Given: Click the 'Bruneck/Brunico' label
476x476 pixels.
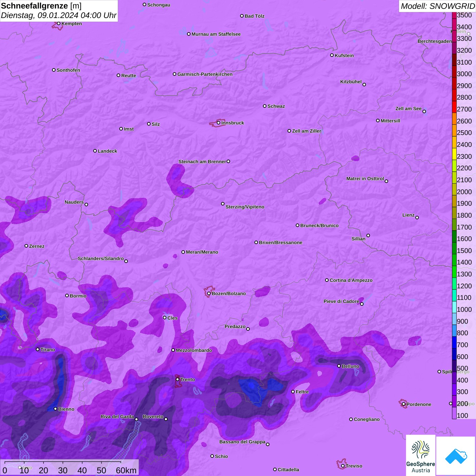Looking at the screenshot, I should tap(319, 225).
